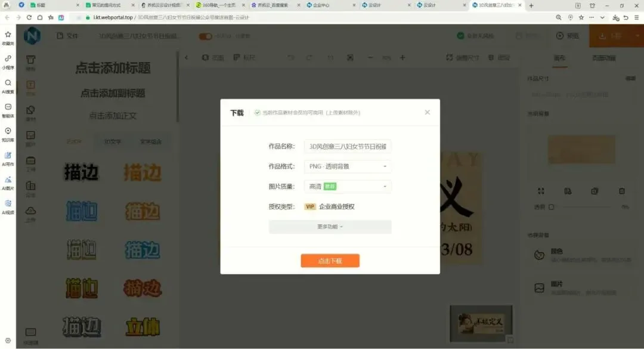Select the cloud upload tool icon
Viewport: 644px width, 349px height.
click(31, 211)
